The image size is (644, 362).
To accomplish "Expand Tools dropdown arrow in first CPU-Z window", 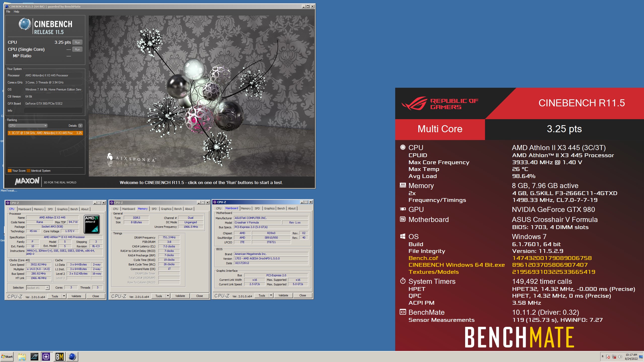I will point(64,296).
